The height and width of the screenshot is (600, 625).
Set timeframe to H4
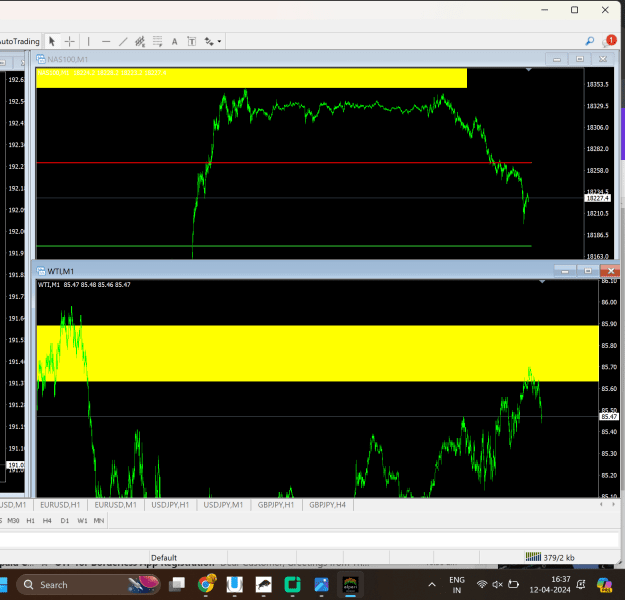(x=47, y=521)
